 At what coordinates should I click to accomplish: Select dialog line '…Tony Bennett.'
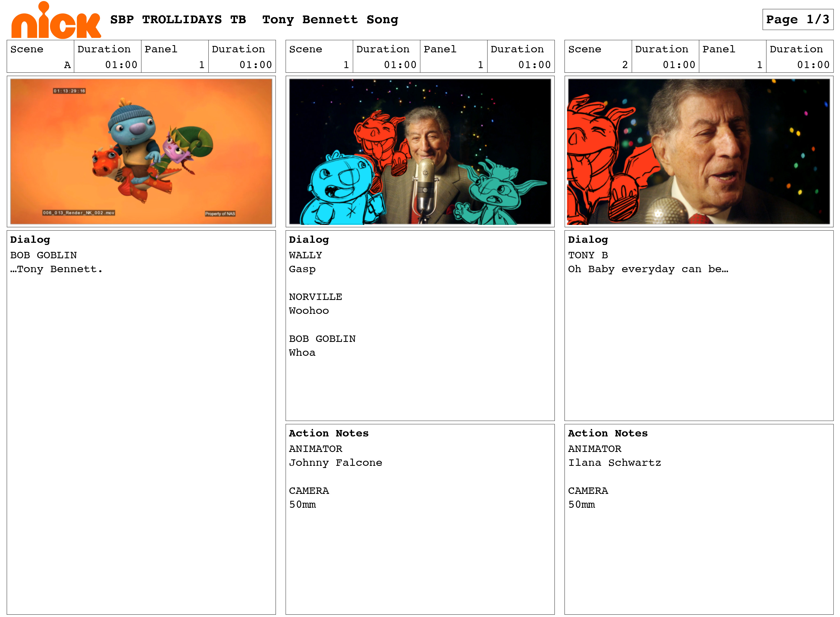click(56, 269)
